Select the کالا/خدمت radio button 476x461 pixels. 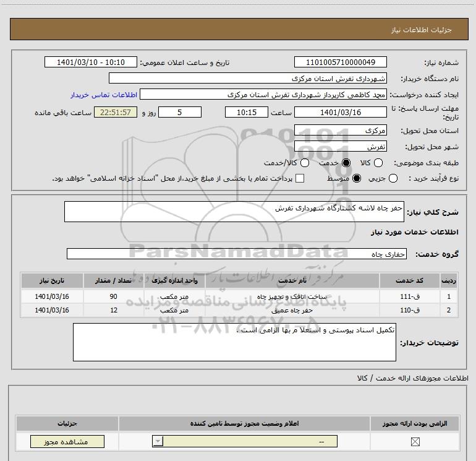point(305,163)
